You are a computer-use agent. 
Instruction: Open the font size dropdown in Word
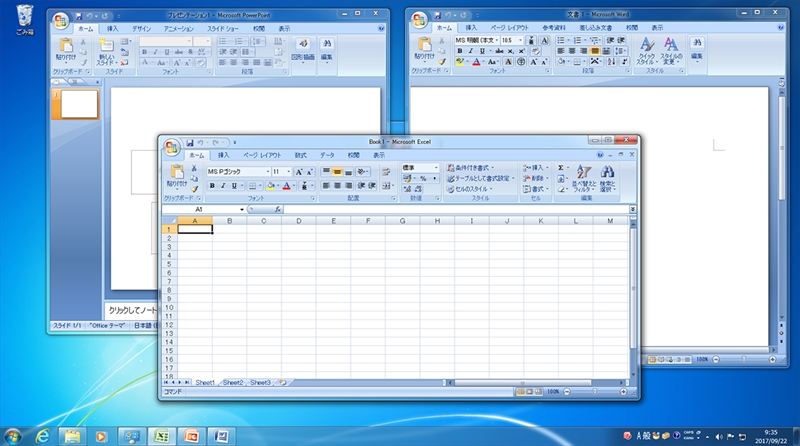[520, 40]
